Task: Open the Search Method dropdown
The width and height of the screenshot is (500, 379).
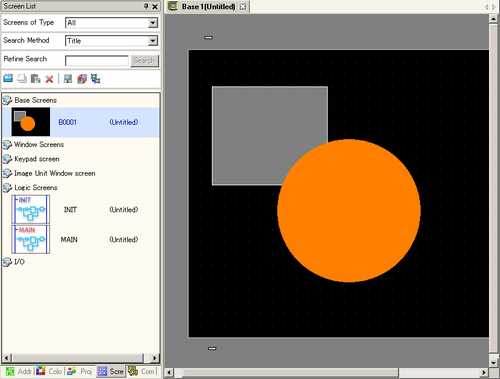Action: pyautogui.click(x=153, y=41)
